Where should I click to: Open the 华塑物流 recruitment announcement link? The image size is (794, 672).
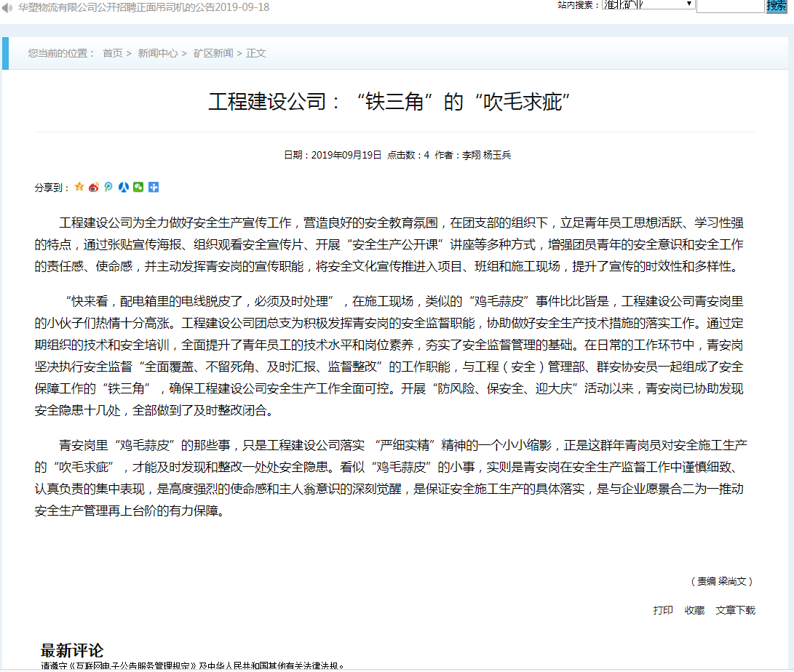pyautogui.click(x=143, y=7)
